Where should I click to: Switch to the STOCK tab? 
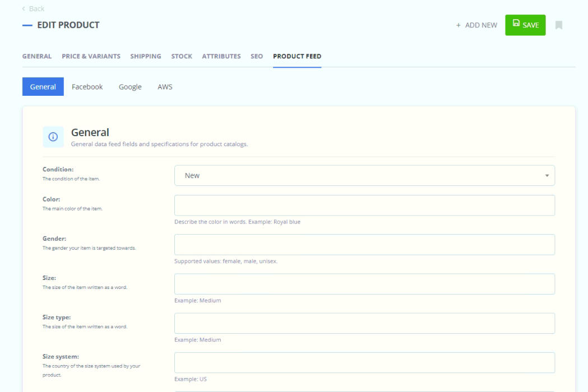click(182, 56)
